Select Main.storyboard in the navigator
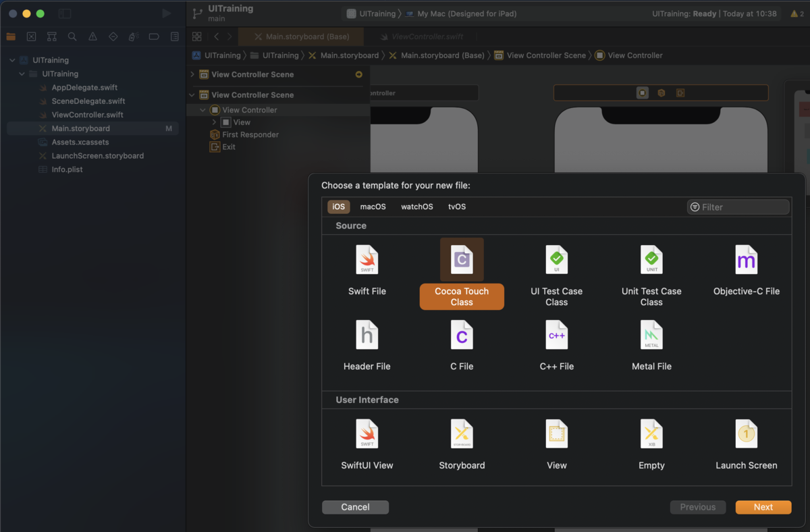 [92, 128]
